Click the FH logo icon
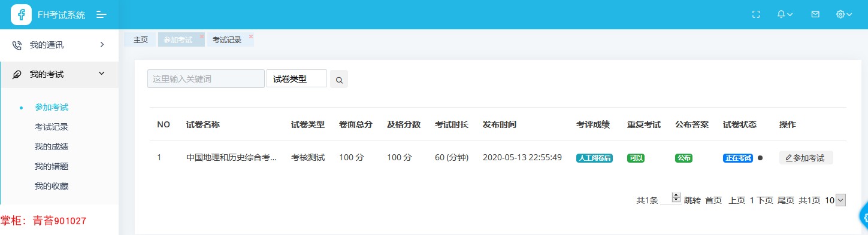 [21, 14]
